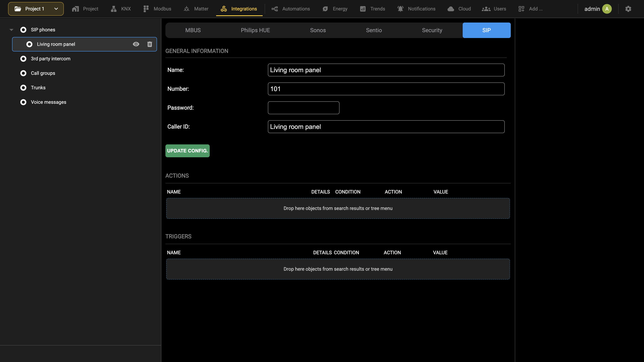Switch to the Philips HUE tab

click(255, 30)
